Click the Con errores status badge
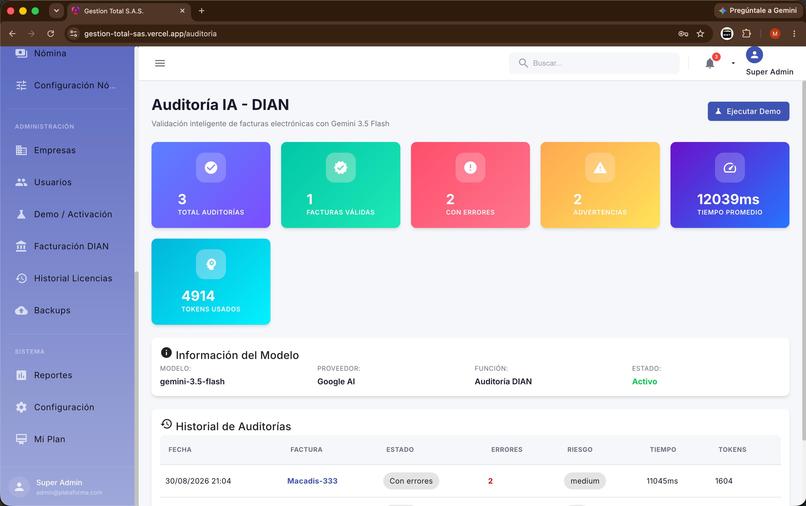 click(411, 481)
